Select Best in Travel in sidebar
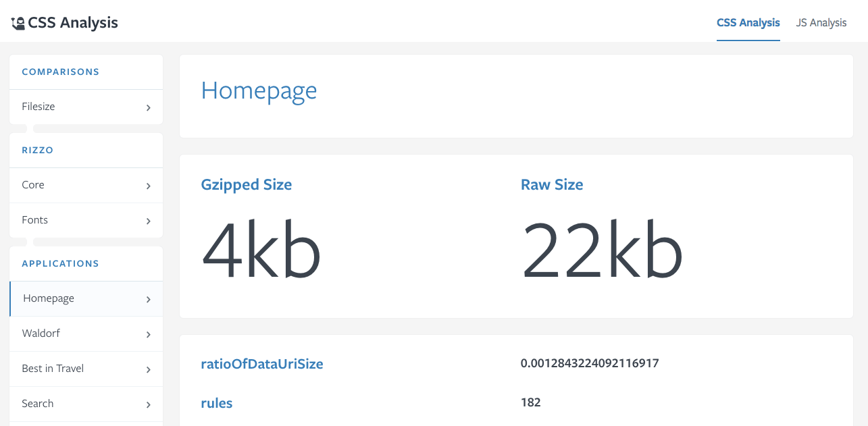The width and height of the screenshot is (868, 426). [53, 369]
